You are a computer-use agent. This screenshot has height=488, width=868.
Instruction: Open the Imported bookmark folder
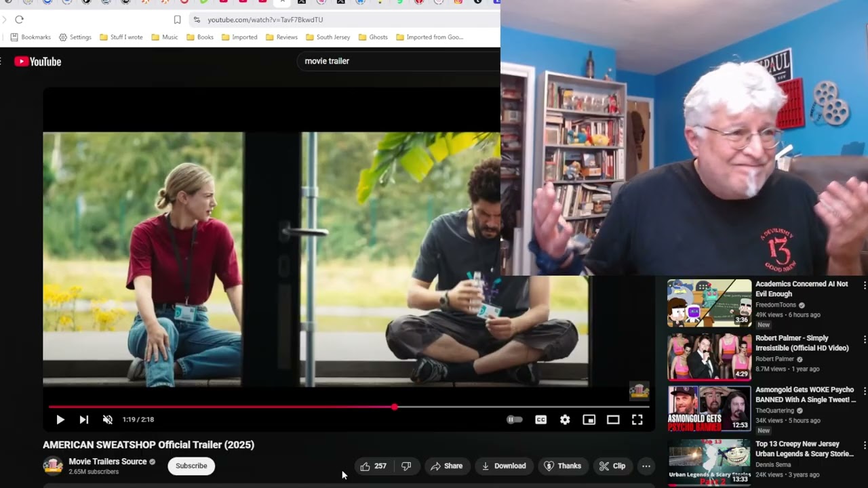239,37
